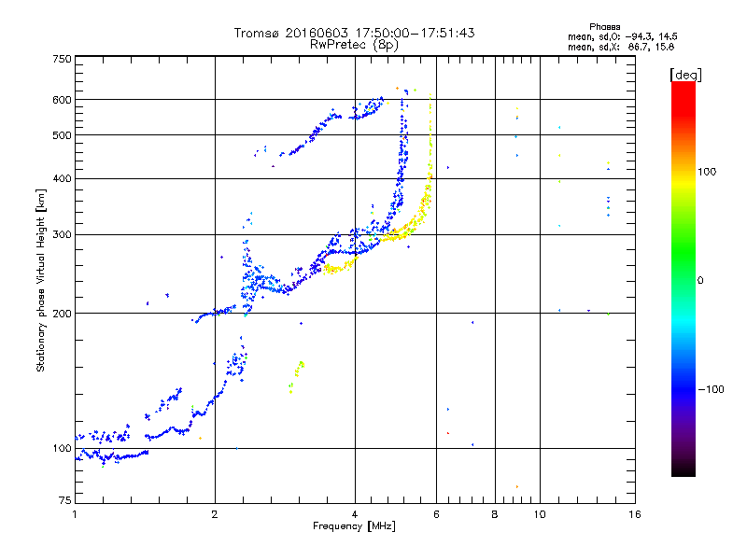Click the colorbar '-100' tick label
The width and height of the screenshot is (747, 560).
712,389
